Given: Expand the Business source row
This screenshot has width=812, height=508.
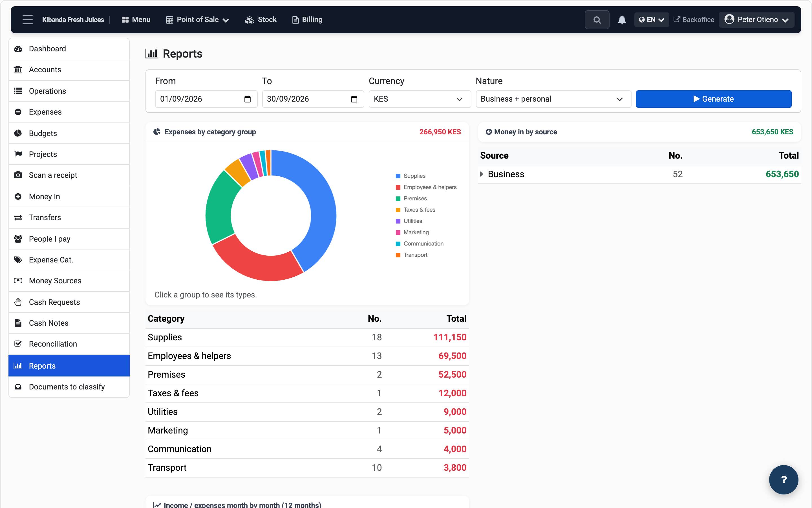Looking at the screenshot, I should [x=482, y=174].
